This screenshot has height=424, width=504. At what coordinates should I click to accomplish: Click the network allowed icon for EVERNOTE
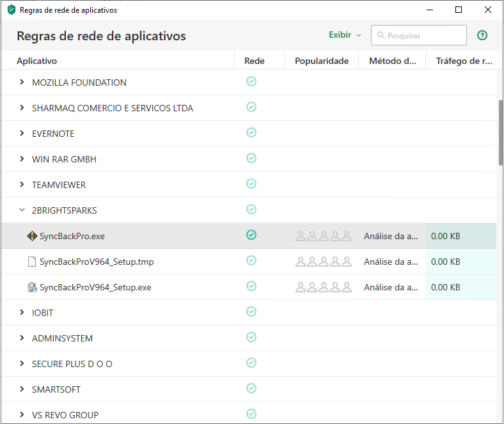(x=251, y=132)
